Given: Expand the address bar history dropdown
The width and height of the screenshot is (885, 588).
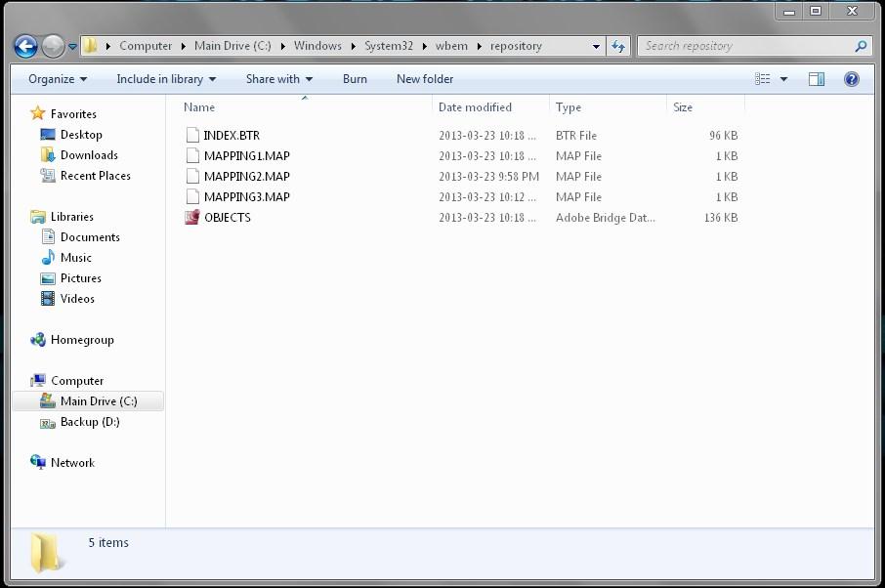Looking at the screenshot, I should coord(597,46).
